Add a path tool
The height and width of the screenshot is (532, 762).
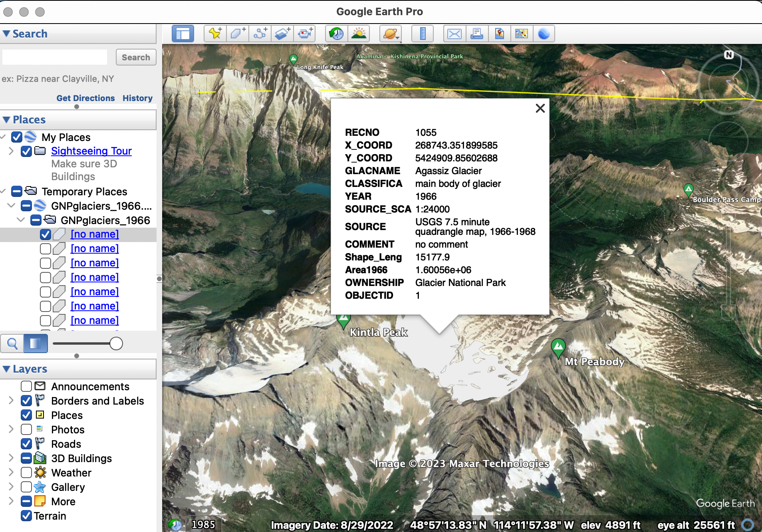[x=260, y=34]
